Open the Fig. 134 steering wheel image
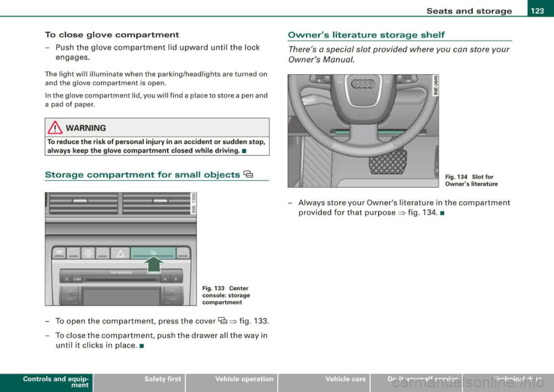The image size is (554, 392). tap(363, 130)
